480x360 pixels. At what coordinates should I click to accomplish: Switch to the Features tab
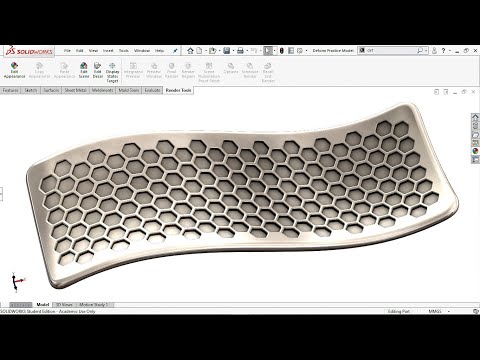tap(11, 90)
